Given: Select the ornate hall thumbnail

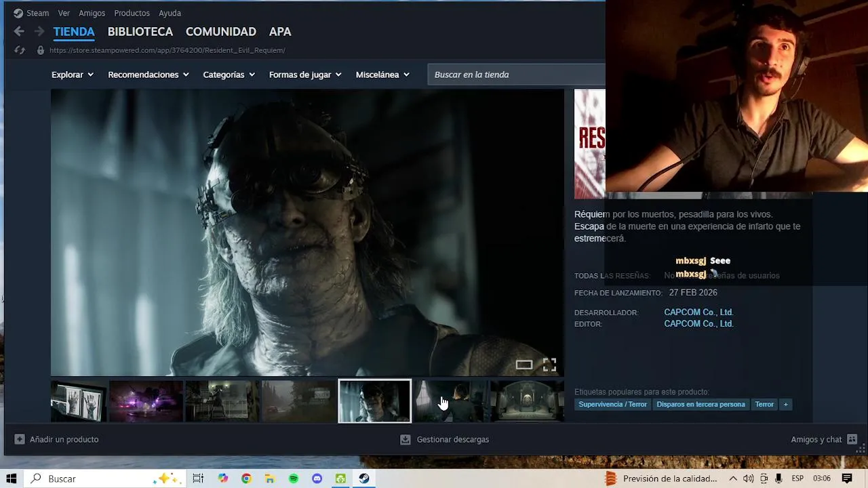Looking at the screenshot, I should pos(527,401).
